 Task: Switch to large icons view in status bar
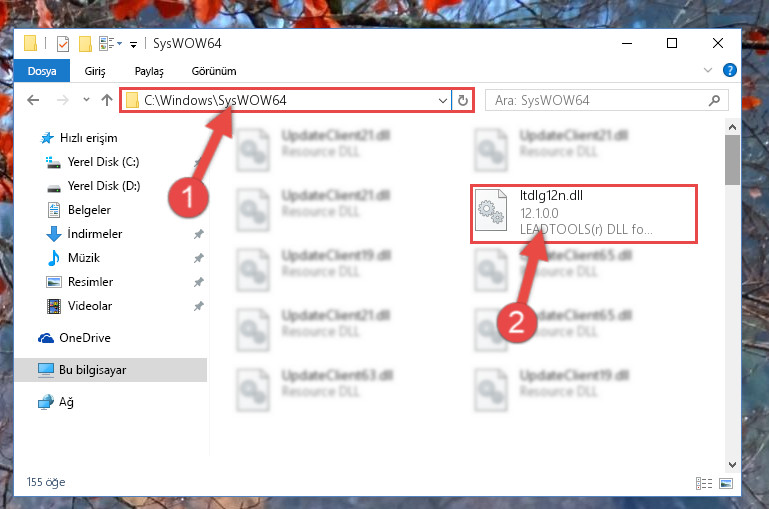(x=726, y=484)
